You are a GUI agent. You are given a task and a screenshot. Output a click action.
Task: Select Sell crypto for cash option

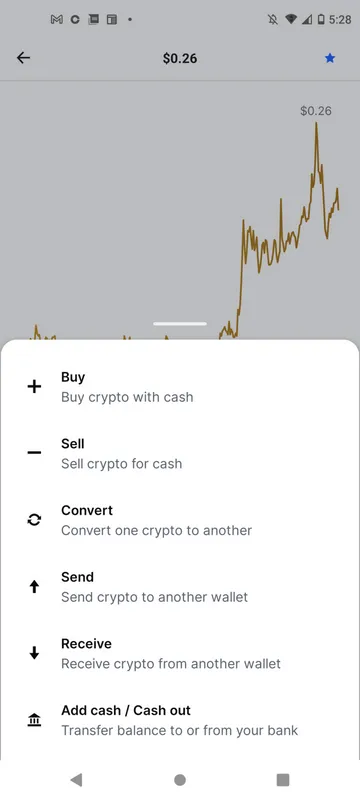[x=180, y=453]
